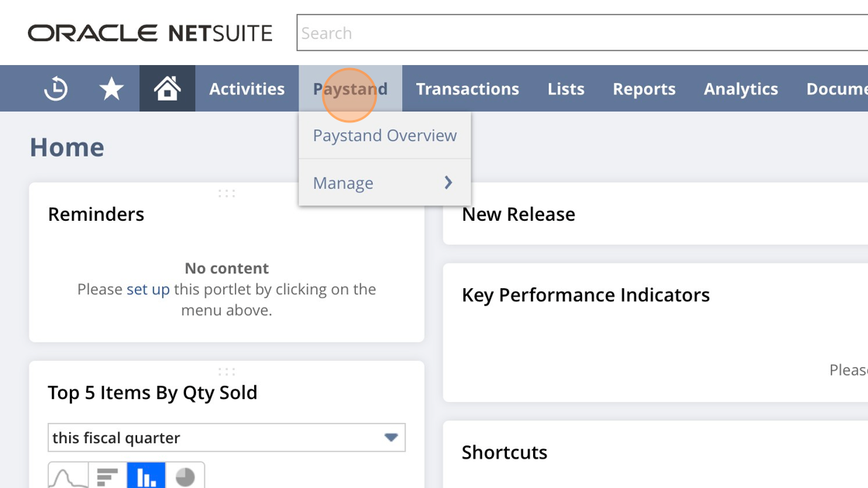Open the Lists menu
This screenshot has width=868, height=488.
566,88
